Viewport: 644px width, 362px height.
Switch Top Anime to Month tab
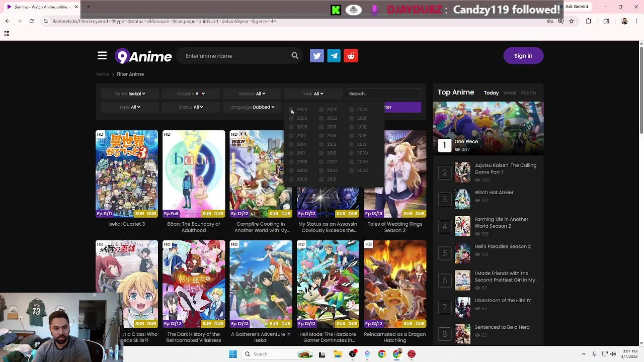528,93
